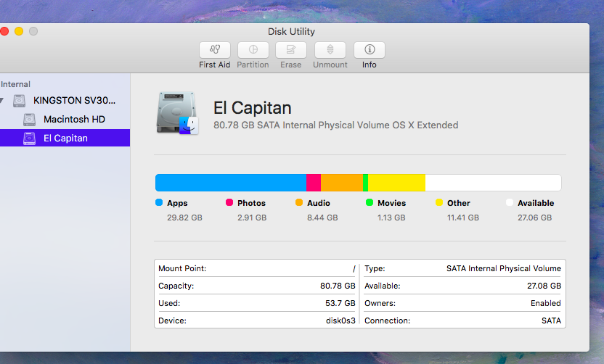Click the Partition toolbar icon

pyautogui.click(x=253, y=49)
